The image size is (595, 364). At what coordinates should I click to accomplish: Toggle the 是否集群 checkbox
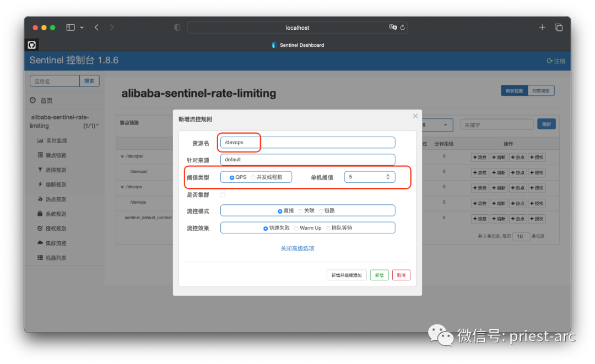223,195
